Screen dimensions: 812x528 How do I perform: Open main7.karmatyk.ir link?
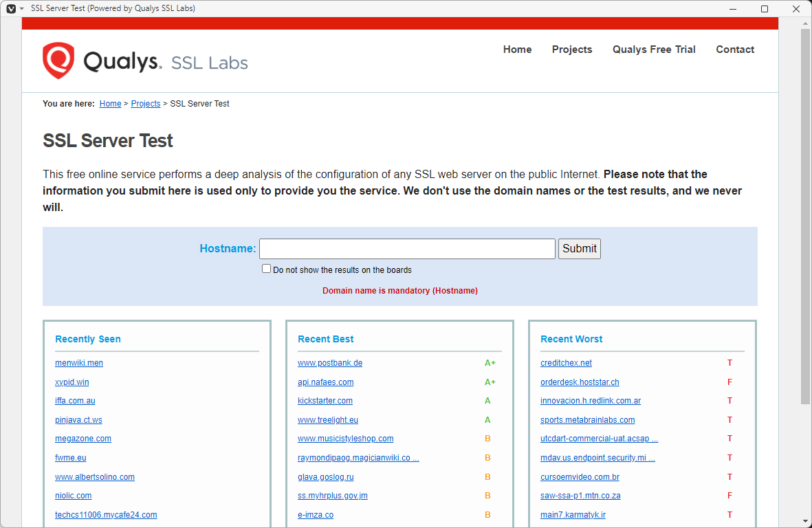tap(573, 514)
